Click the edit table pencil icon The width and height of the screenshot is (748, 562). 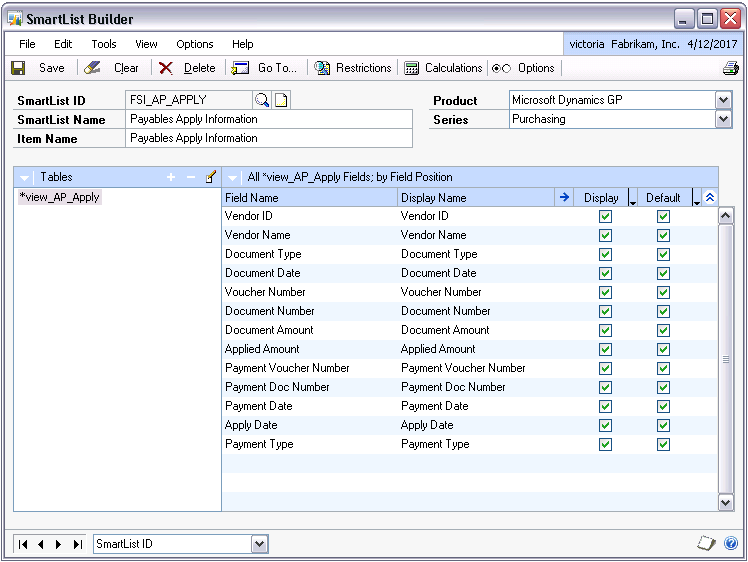click(210, 177)
